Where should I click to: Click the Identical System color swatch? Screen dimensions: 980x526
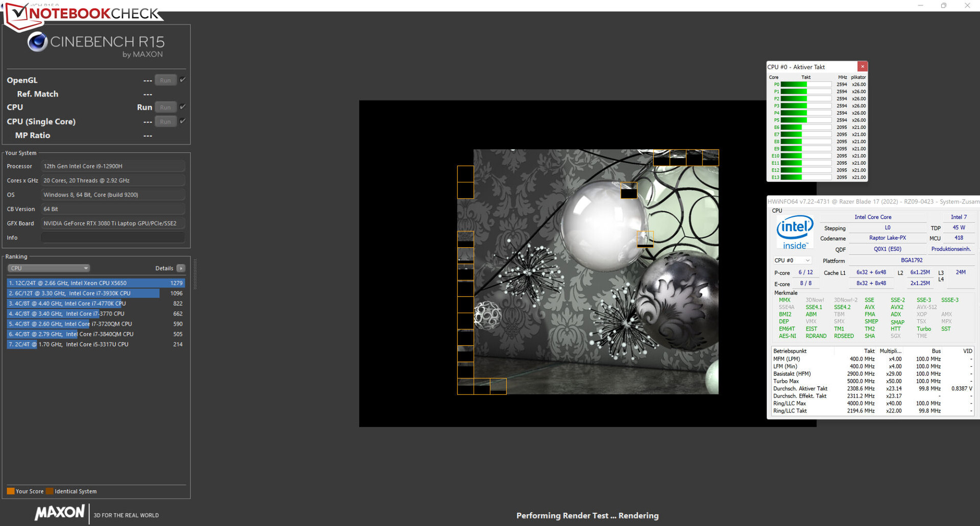(50, 491)
